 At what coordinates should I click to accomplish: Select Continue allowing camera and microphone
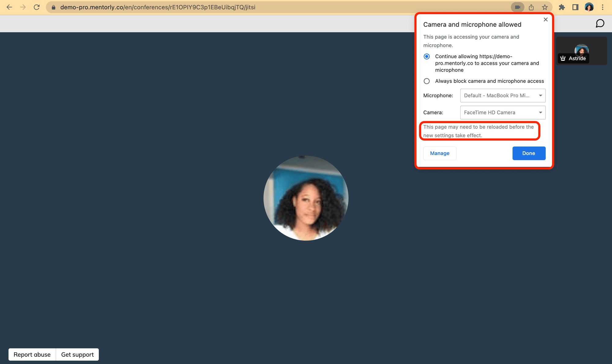427,57
